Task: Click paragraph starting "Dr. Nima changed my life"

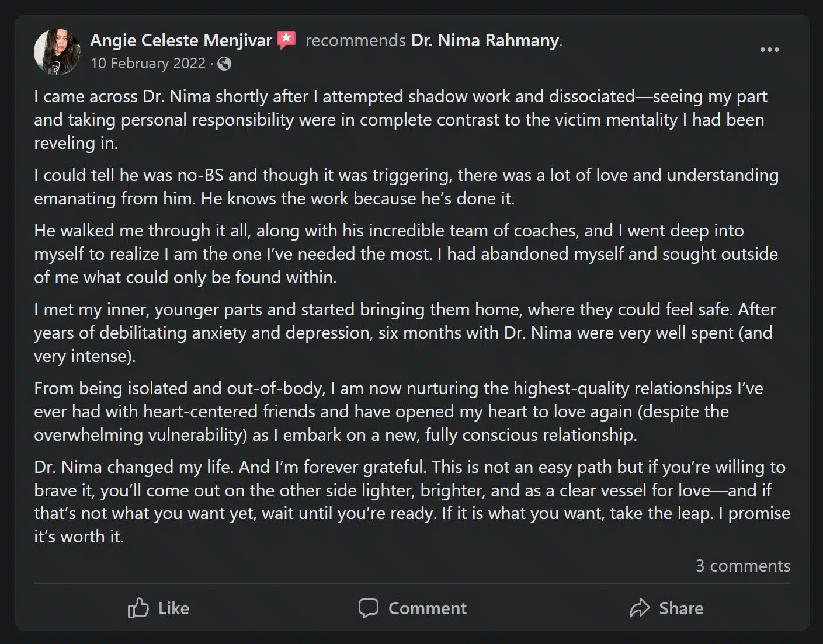Action: coord(411,502)
